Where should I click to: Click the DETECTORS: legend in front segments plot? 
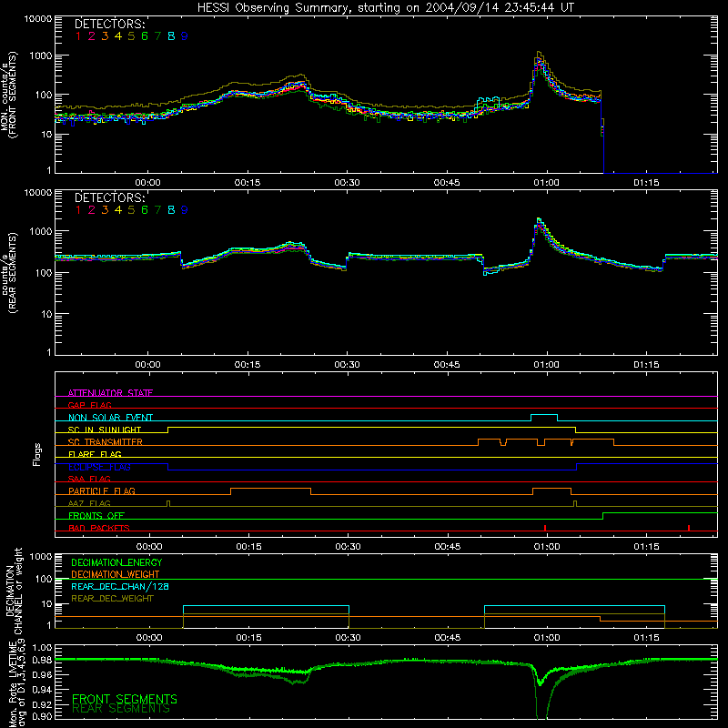109,25
